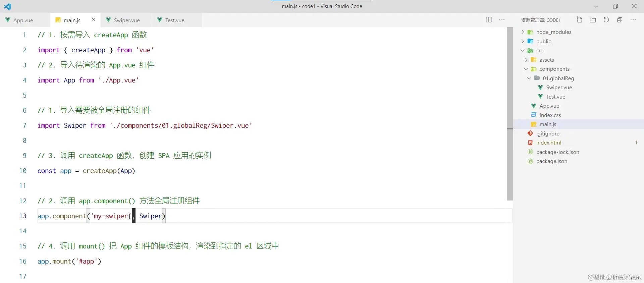Open explorer views and more actions menu

point(633,20)
